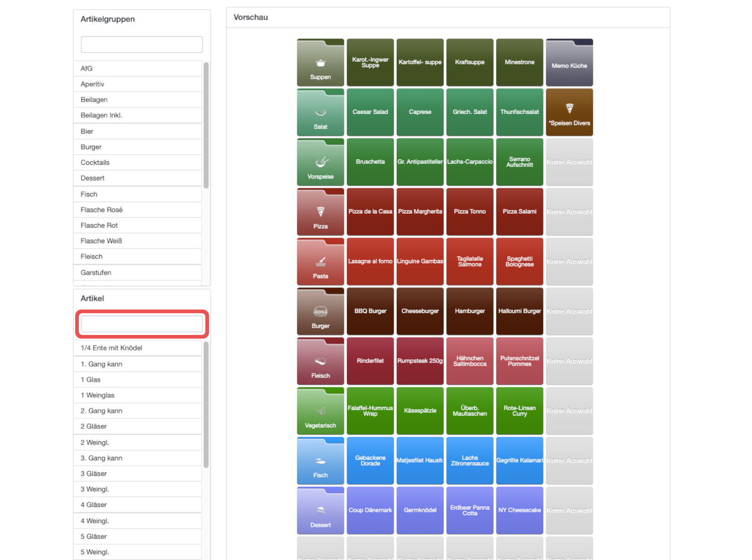Click Keine Auswahl tile in Pizza row
Screen dimensions: 752x560
569,212
